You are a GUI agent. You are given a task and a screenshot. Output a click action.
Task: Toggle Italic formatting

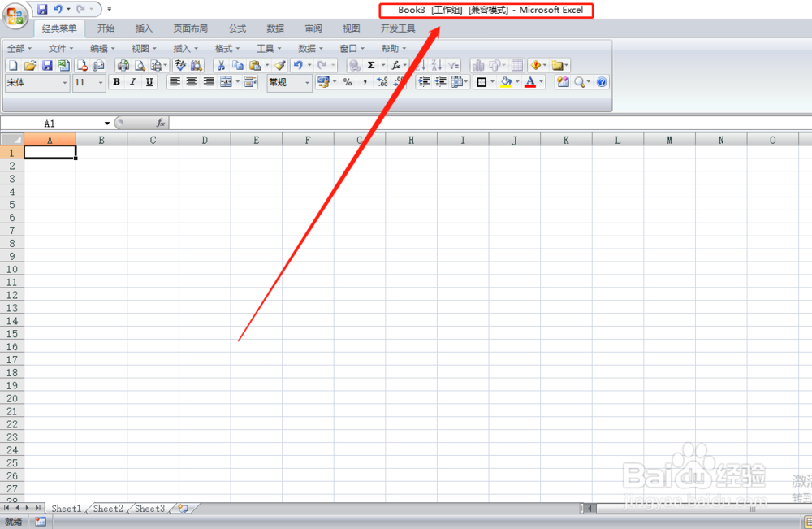click(133, 82)
